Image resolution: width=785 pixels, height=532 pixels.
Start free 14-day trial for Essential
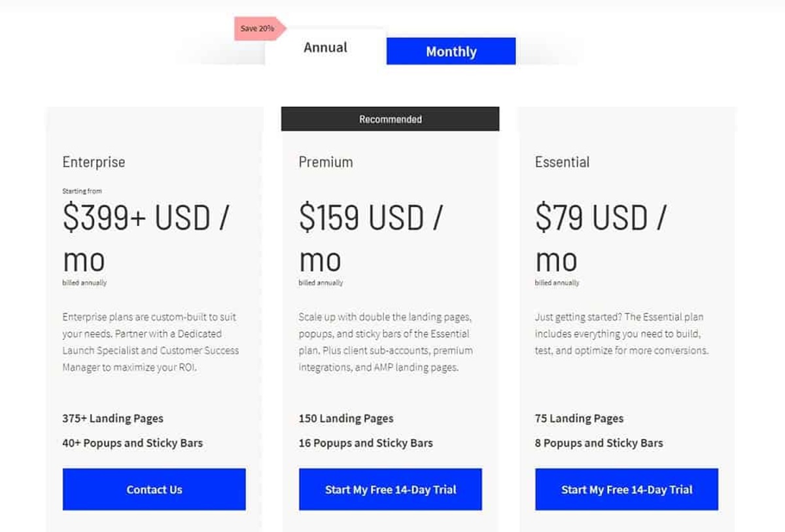[x=627, y=490]
